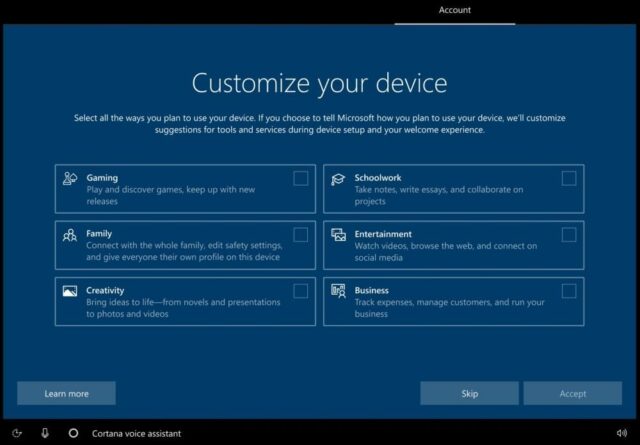Click the Schoolwork graduation cap icon
The image size is (640, 445).
pyautogui.click(x=338, y=179)
